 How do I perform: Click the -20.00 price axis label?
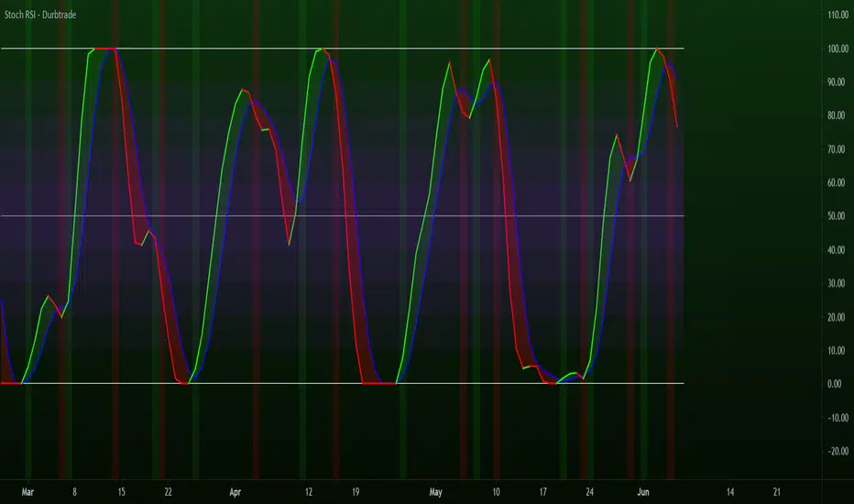coord(838,451)
